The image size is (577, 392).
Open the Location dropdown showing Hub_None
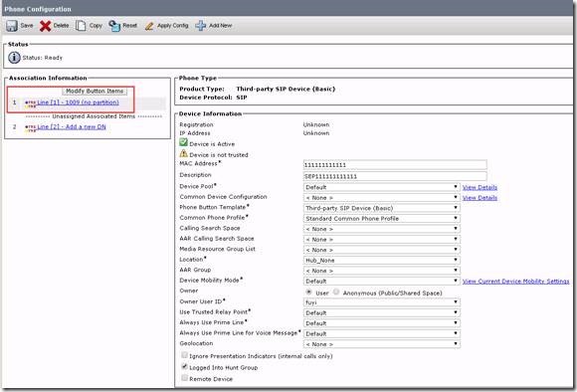point(382,261)
